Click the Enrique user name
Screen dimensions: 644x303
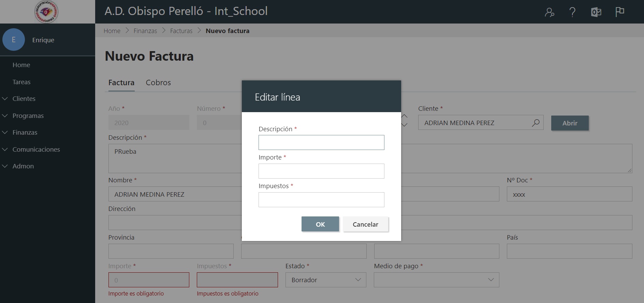[43, 40]
